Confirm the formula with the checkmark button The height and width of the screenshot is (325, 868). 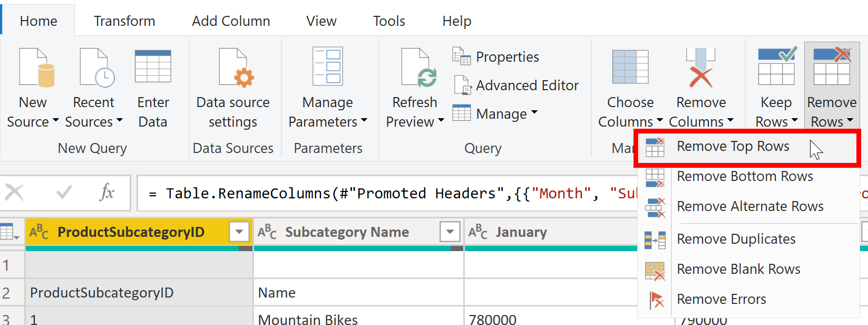tap(64, 193)
